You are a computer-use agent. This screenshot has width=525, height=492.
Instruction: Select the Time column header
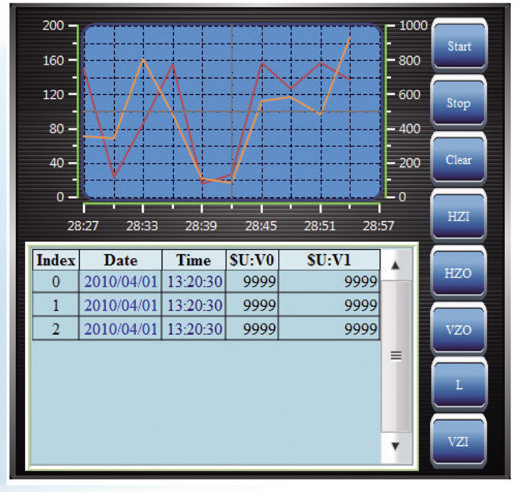pos(194,260)
